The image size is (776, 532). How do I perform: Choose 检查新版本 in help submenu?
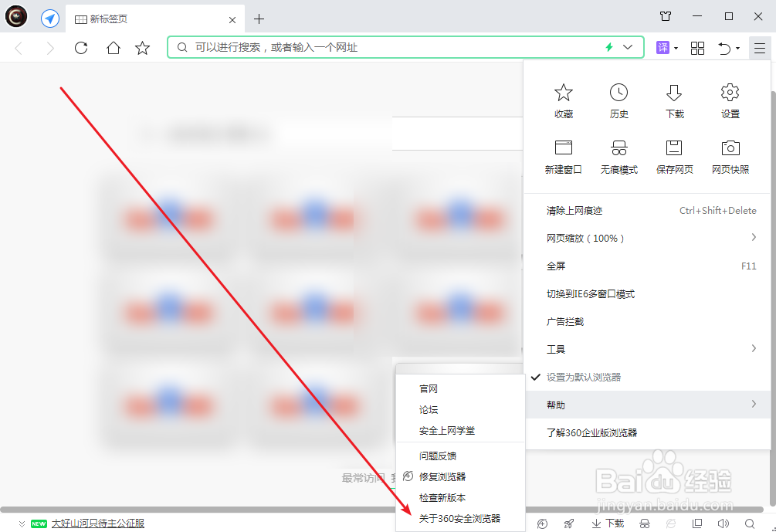460,497
